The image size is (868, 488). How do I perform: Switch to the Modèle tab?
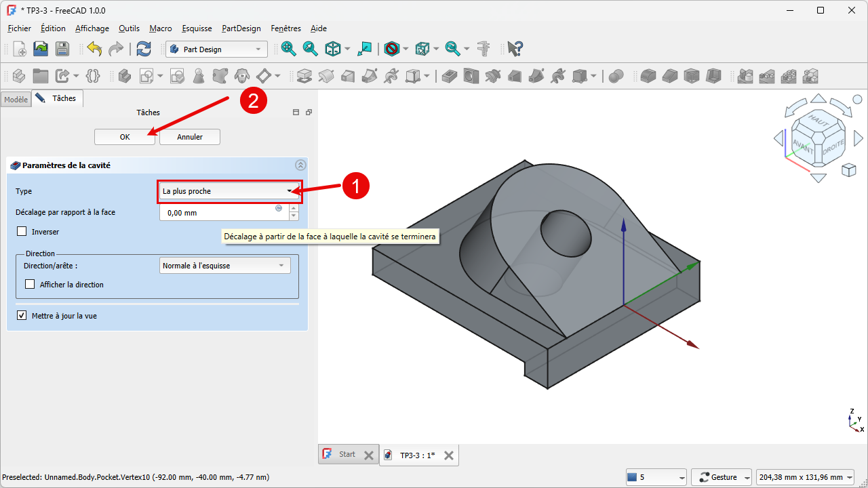tap(16, 100)
